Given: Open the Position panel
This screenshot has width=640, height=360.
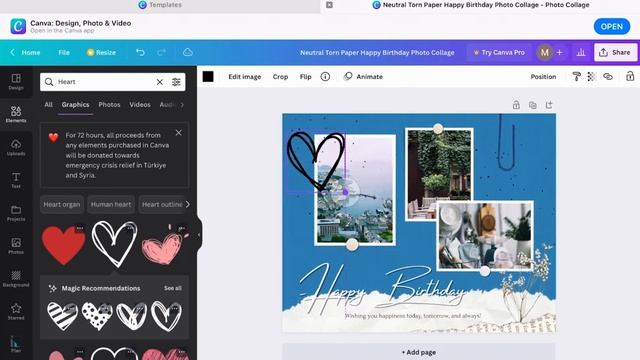Looking at the screenshot, I should (543, 76).
